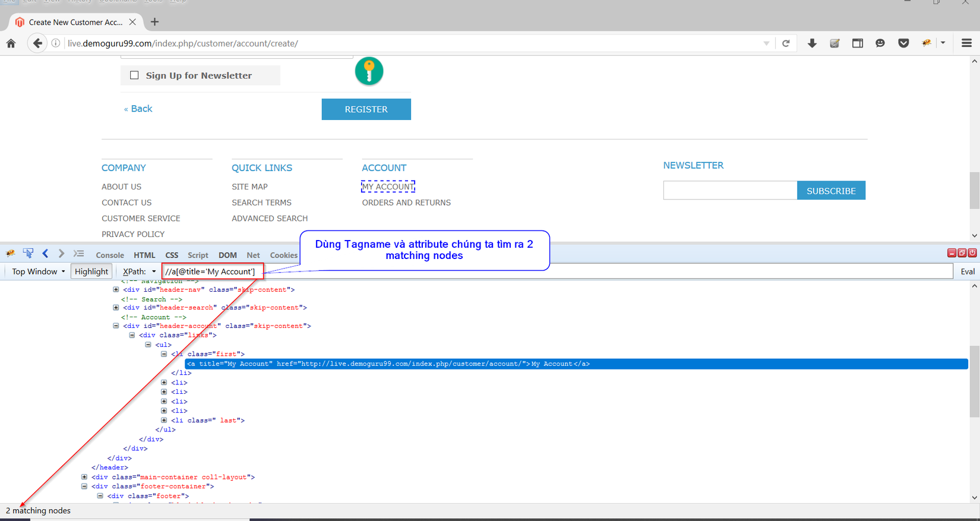This screenshot has height=521, width=980.
Task: Open the Firebug menu bug icon in panel
Action: tap(11, 254)
